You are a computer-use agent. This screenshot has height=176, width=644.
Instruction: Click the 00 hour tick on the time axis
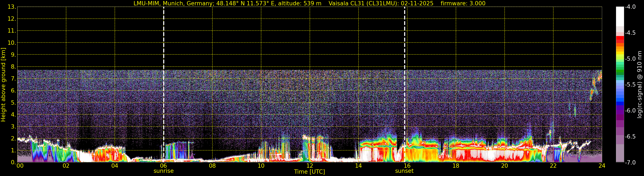click(20, 166)
